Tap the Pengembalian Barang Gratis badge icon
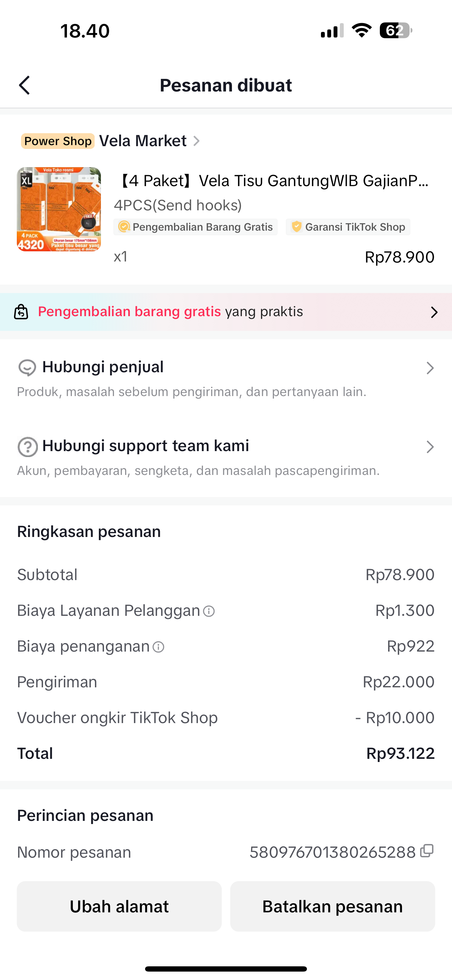 tap(124, 227)
